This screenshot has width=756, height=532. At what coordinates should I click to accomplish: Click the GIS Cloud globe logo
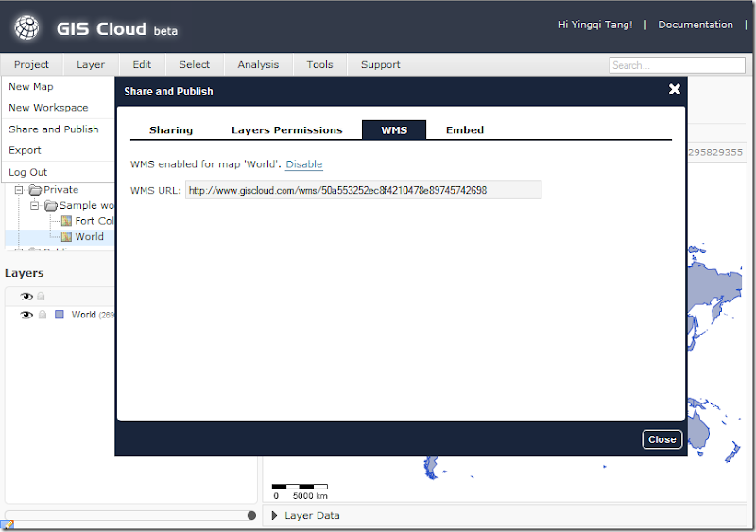(26, 27)
